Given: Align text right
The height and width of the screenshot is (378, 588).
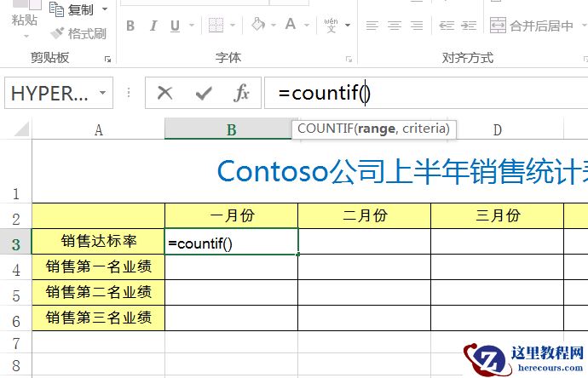Looking at the screenshot, I should (417, 26).
